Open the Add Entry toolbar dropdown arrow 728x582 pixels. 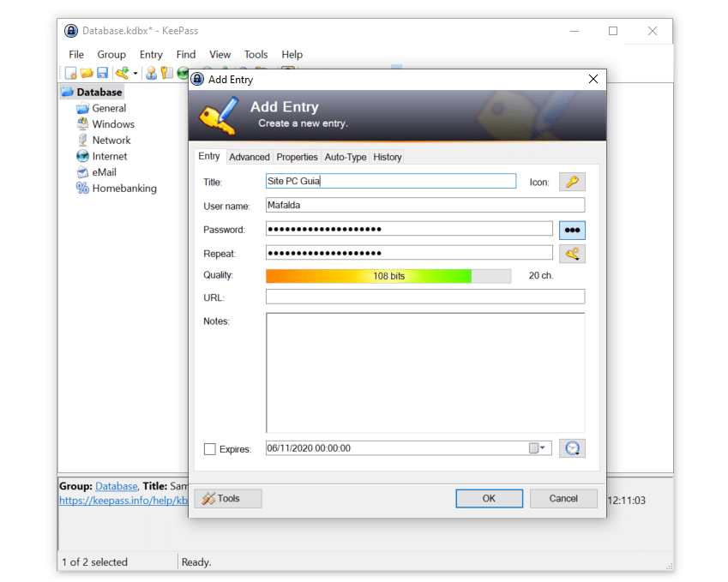[135, 74]
